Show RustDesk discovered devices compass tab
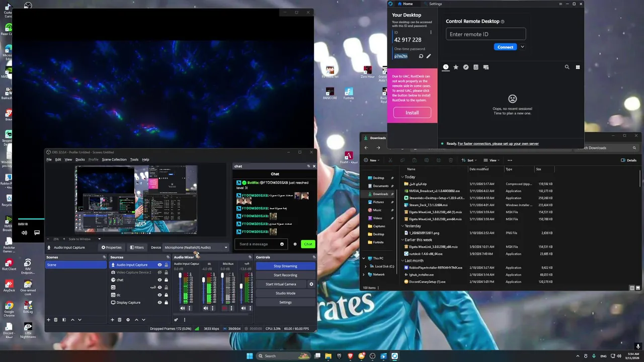Image resolution: width=644 pixels, height=362 pixels. click(x=466, y=67)
